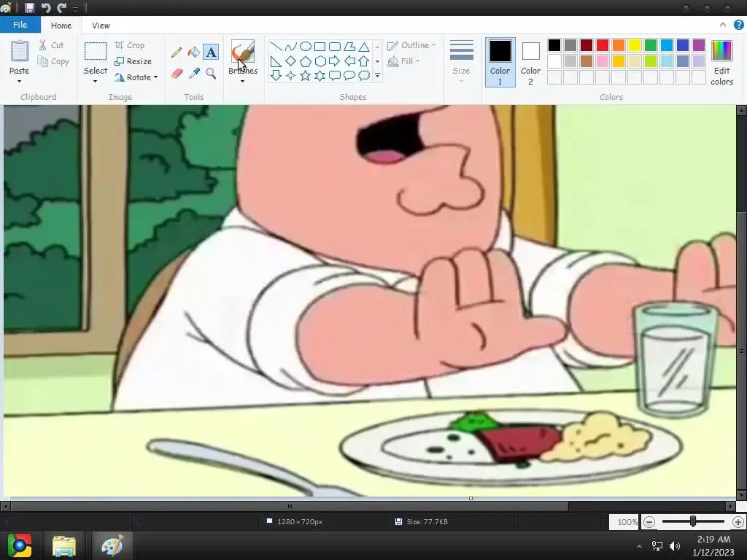747x560 pixels.
Task: Redo the last action
Action: pyautogui.click(x=61, y=7)
